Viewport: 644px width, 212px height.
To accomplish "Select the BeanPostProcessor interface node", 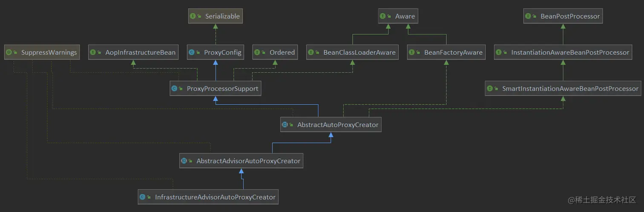I will (x=563, y=16).
